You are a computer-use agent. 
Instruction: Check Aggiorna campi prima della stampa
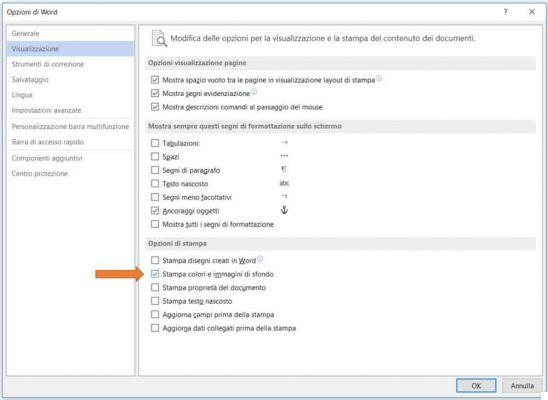[x=155, y=314]
